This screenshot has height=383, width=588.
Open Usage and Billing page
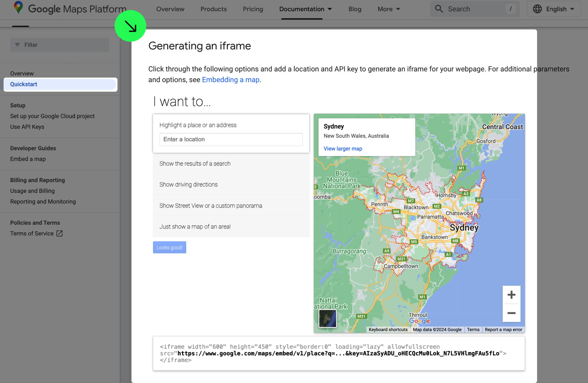click(x=32, y=191)
